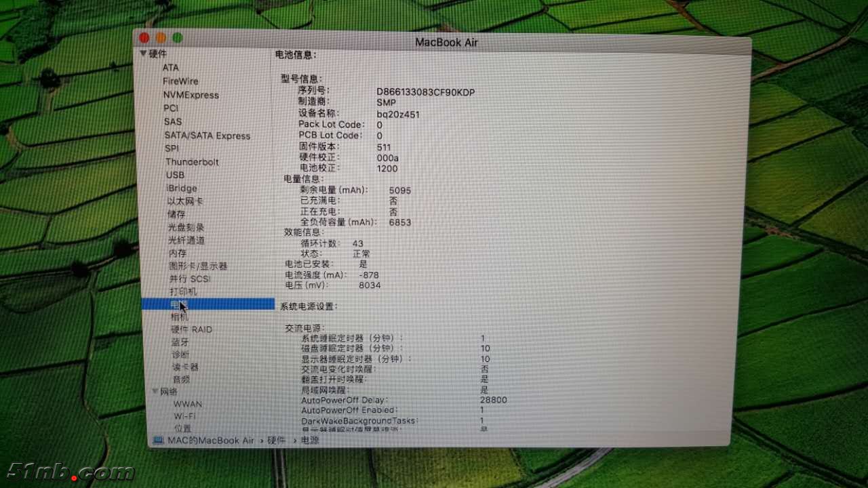Open the iBridge sidebar item

click(x=182, y=188)
